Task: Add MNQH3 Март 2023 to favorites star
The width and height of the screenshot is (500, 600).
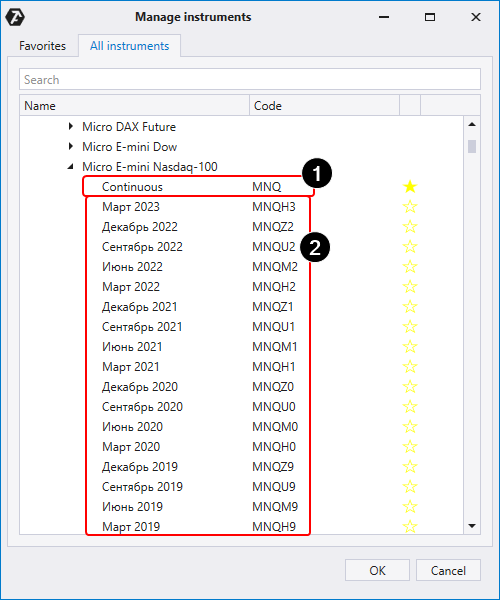Action: click(410, 207)
